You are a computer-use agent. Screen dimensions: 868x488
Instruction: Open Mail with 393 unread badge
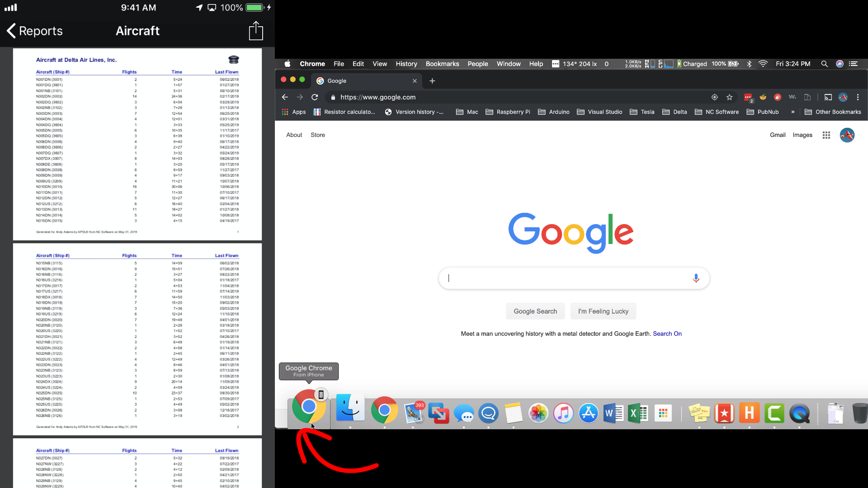pyautogui.click(x=413, y=413)
